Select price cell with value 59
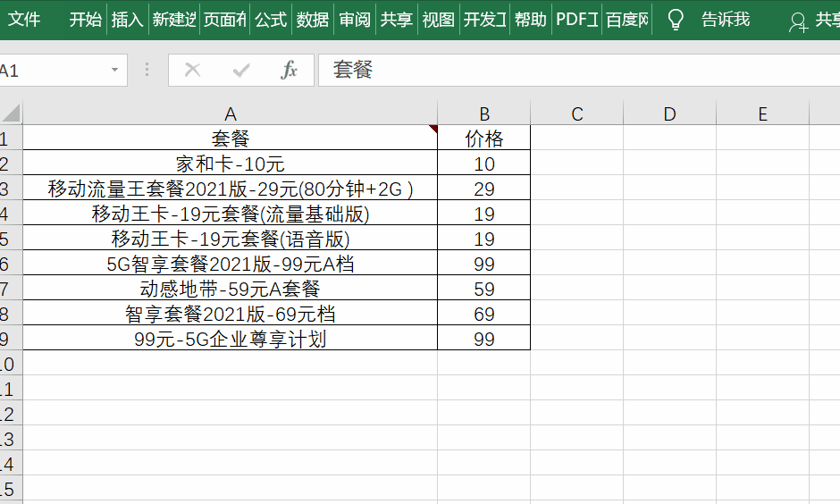840x504 pixels. point(484,289)
